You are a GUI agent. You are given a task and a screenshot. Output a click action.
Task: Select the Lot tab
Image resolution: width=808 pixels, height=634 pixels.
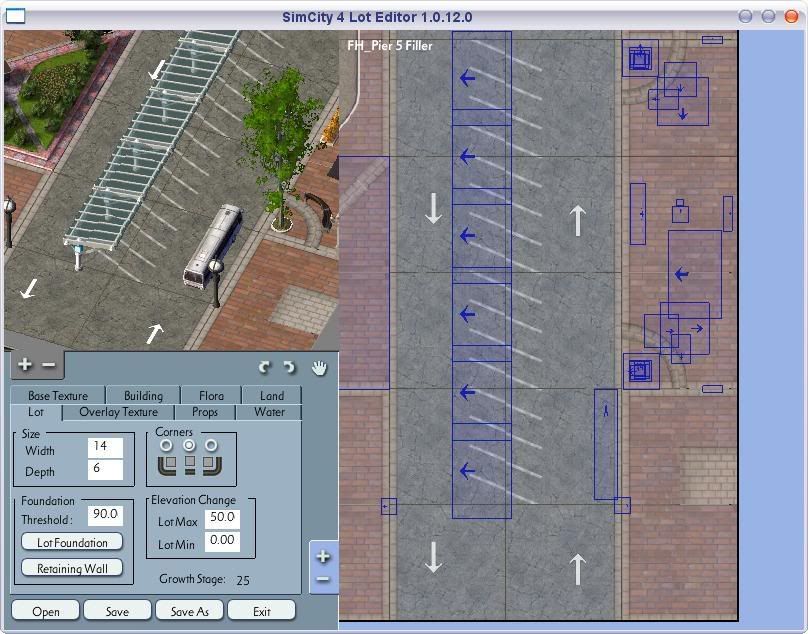pyautogui.click(x=36, y=412)
